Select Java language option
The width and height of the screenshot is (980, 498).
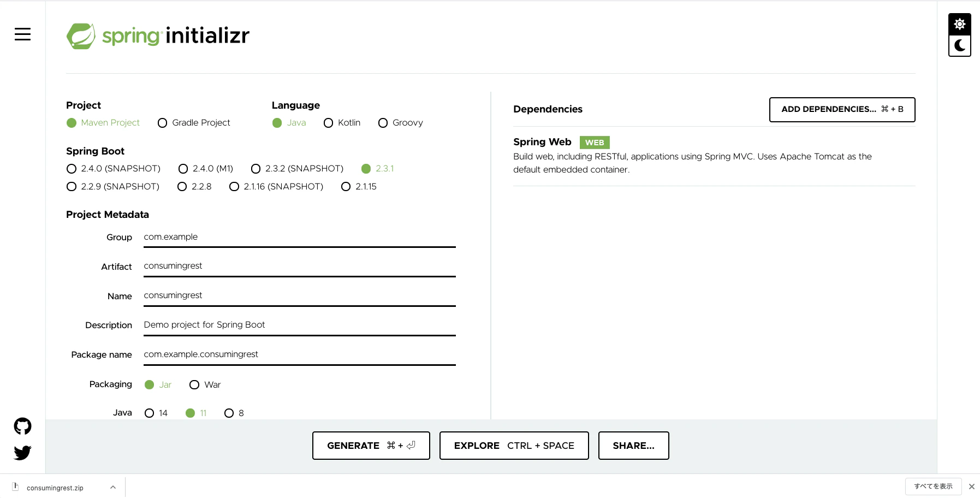point(289,123)
